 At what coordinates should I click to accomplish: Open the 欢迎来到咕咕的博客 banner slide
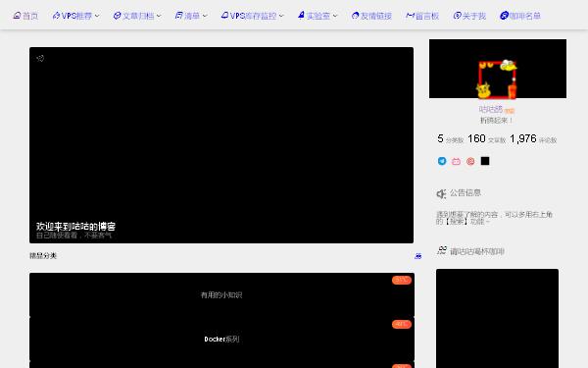pos(221,145)
